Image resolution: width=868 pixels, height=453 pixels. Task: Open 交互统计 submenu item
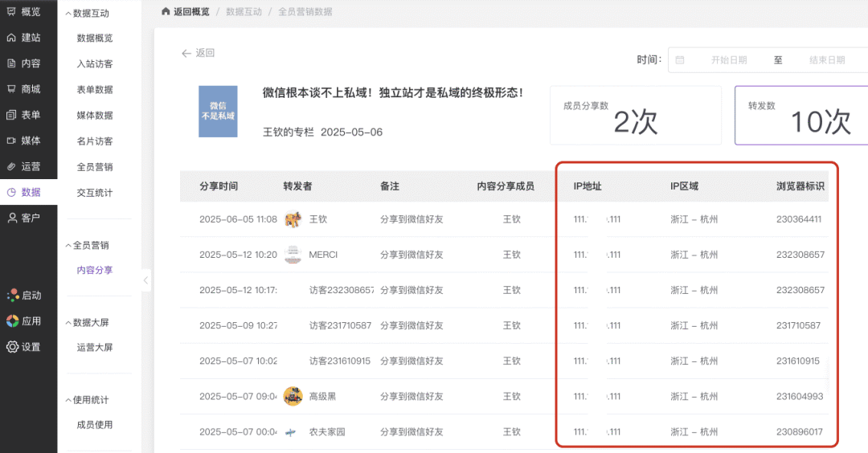tap(95, 193)
